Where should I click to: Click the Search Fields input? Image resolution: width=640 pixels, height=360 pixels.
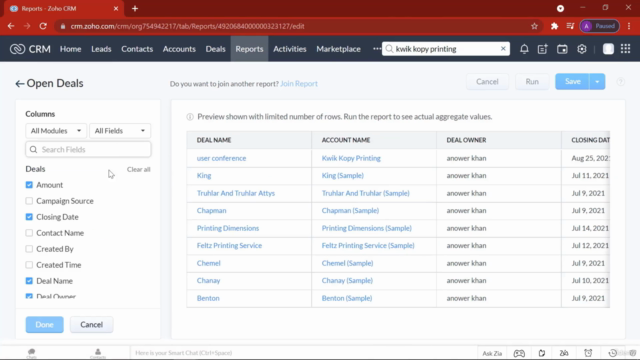(x=88, y=149)
